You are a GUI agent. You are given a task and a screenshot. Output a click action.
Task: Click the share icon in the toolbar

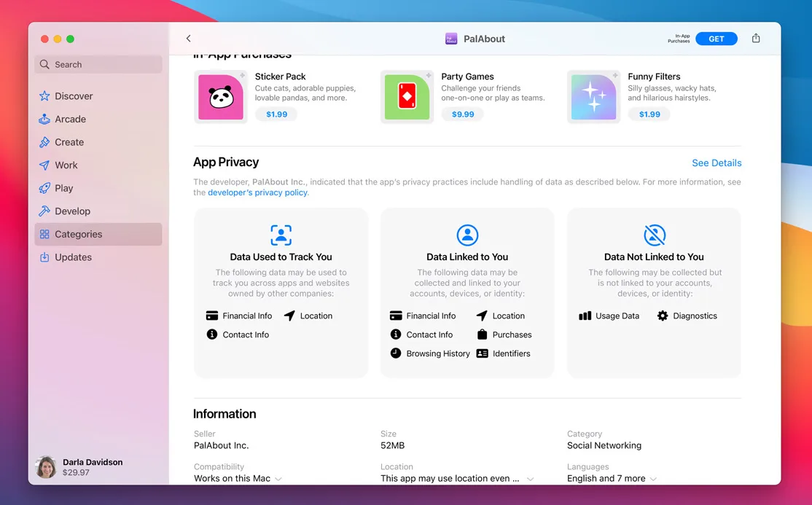point(756,39)
